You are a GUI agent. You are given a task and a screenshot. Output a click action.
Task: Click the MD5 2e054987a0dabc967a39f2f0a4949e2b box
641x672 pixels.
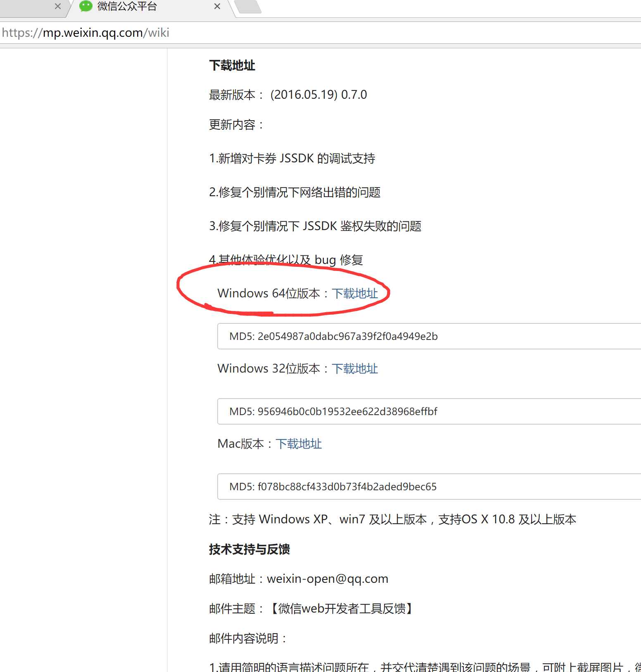[429, 336]
